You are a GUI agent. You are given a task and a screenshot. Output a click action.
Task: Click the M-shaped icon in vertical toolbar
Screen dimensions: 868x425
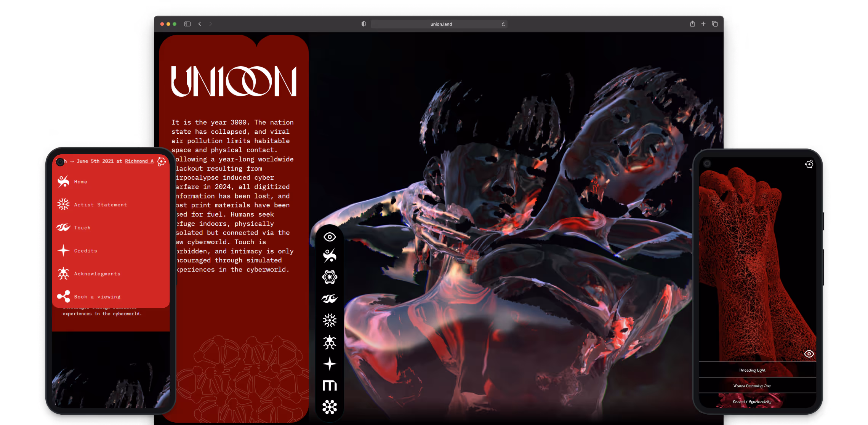coord(330,385)
